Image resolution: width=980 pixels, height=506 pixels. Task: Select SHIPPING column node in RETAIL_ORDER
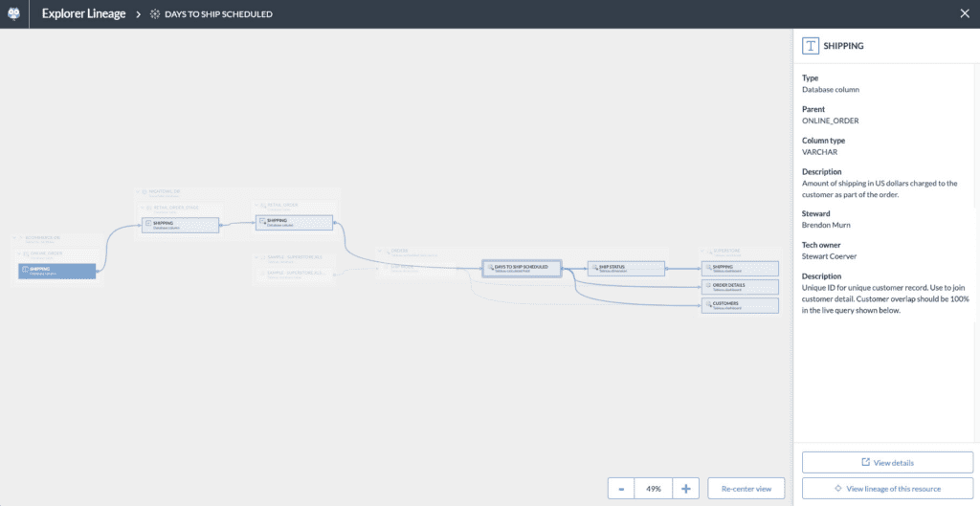tap(294, 222)
